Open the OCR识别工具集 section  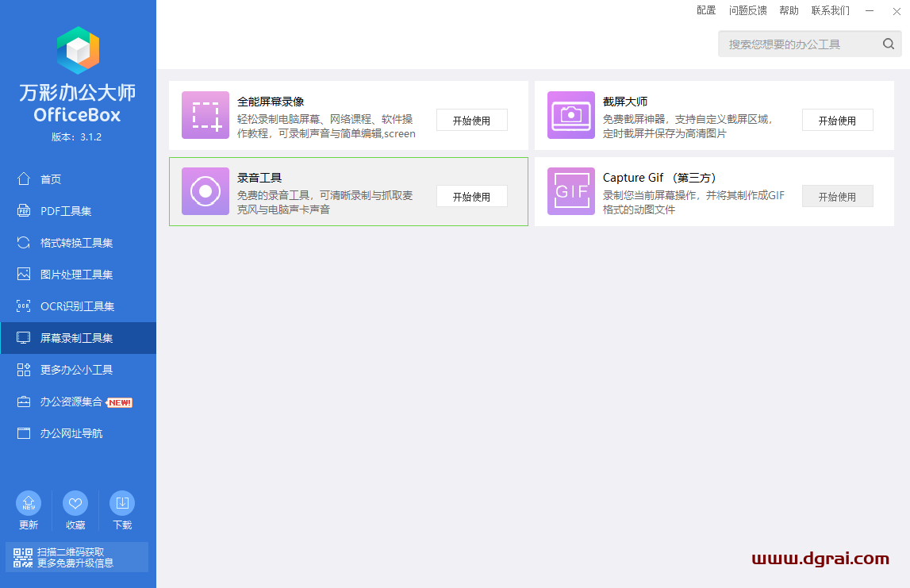[x=79, y=306]
